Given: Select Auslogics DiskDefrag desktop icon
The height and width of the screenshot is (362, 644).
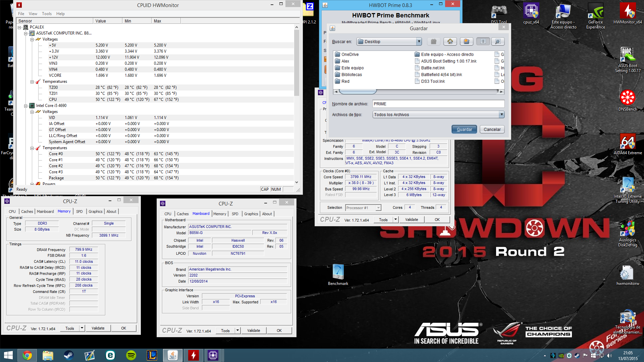Looking at the screenshot, I should (x=628, y=234).
